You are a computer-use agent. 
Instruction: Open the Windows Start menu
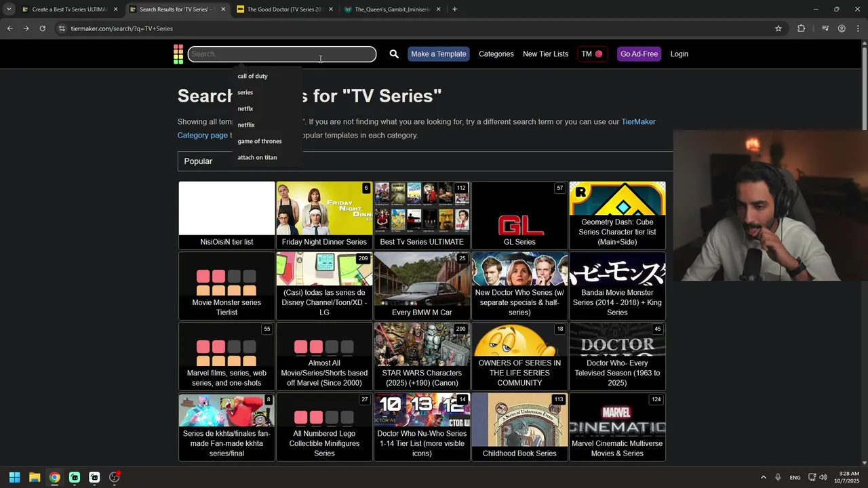pos(14,477)
